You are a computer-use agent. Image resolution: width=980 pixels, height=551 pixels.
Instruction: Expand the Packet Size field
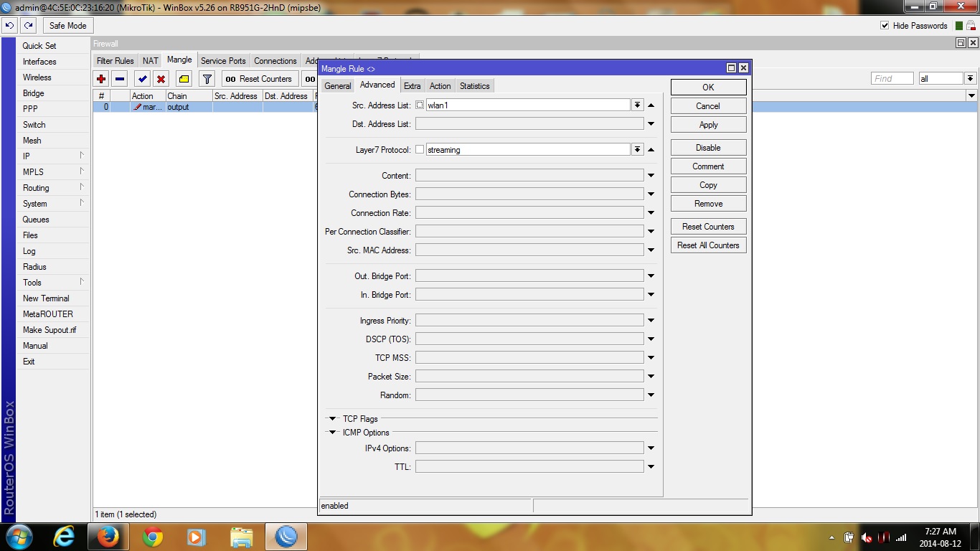click(x=651, y=377)
